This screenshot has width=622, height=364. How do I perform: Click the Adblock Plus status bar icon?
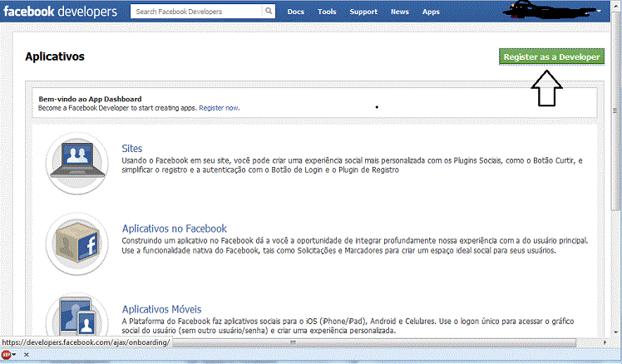tap(6, 355)
